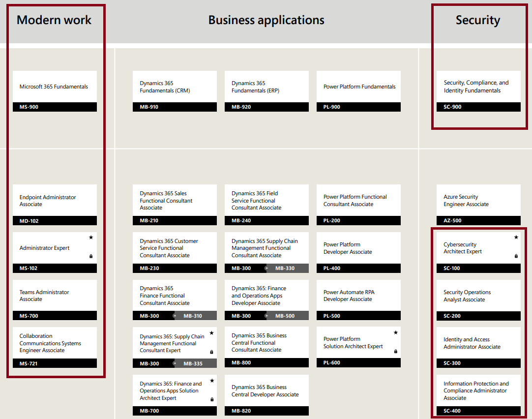Click the MS-102 exam code bar
Viewport: 532px width, 419px height.
(55, 269)
